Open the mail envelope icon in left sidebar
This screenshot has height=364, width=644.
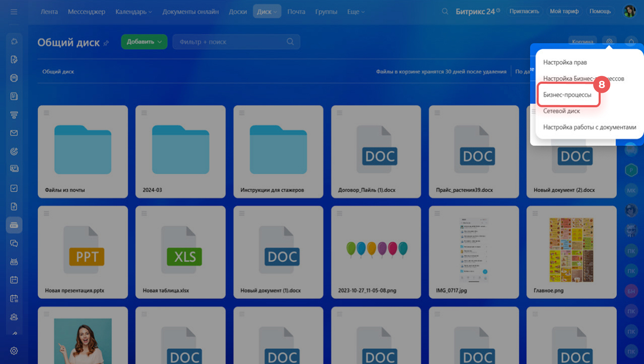(x=14, y=133)
